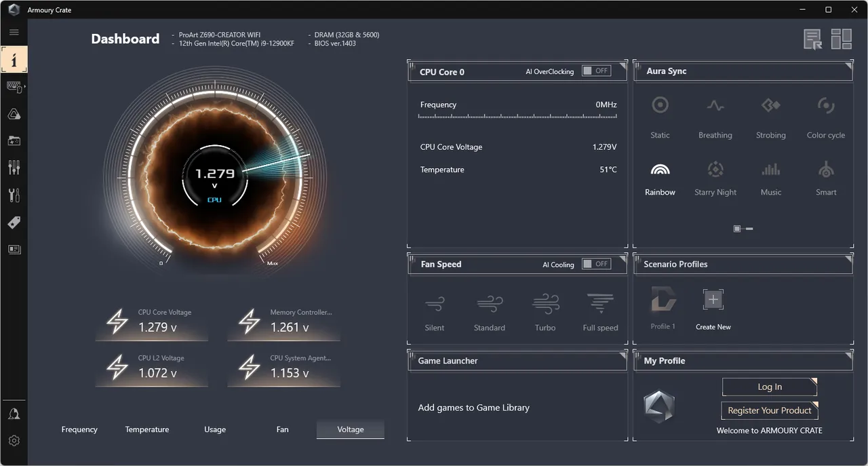The width and height of the screenshot is (868, 466).
Task: Create a new scenario profile
Action: coord(713,309)
